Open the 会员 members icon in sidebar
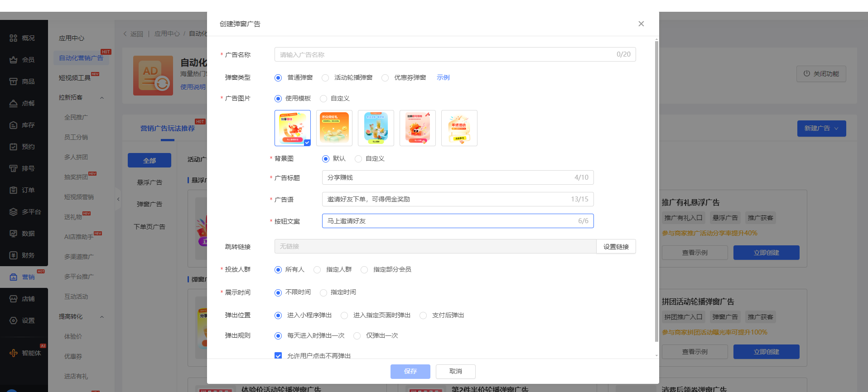Screen dimensions: 868x392 [x=14, y=60]
